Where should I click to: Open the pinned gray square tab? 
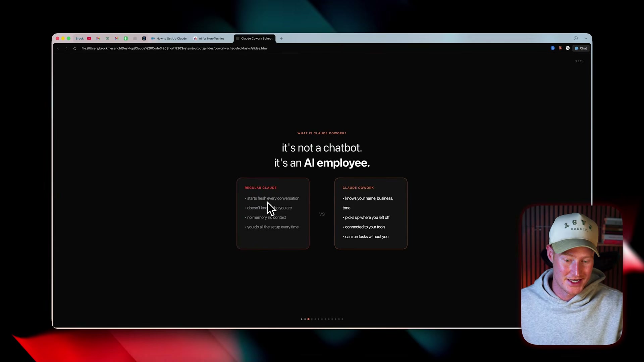[x=135, y=39]
